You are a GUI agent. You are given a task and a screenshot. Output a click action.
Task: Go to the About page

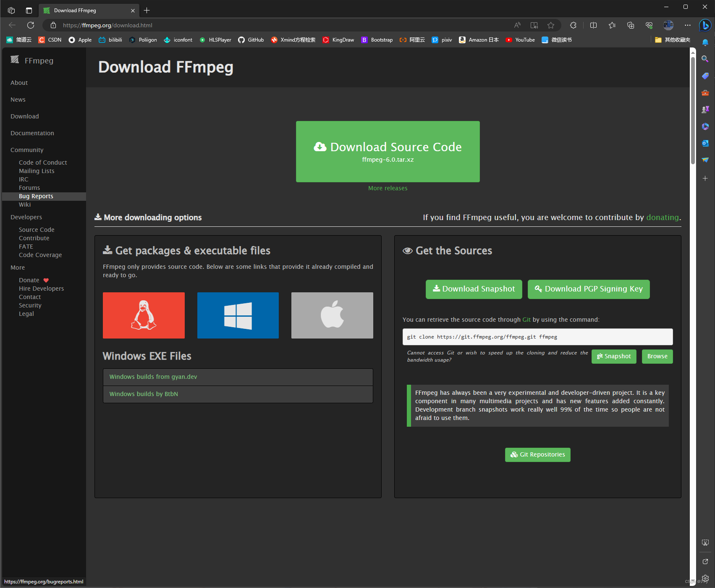click(x=19, y=83)
